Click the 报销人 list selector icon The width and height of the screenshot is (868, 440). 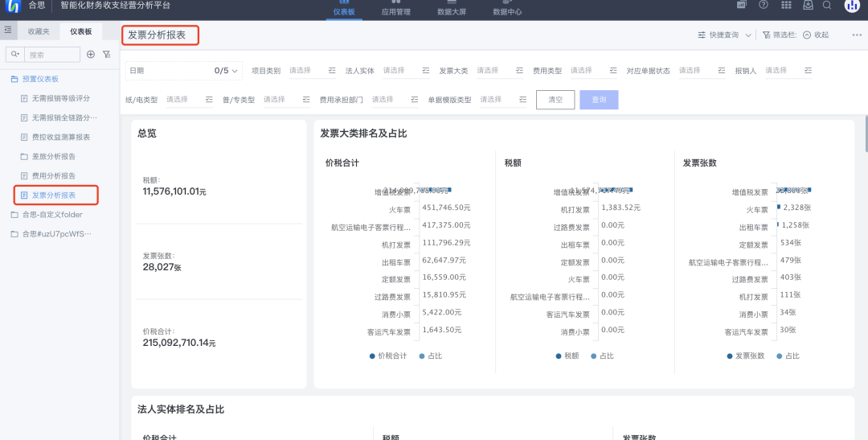pos(809,70)
